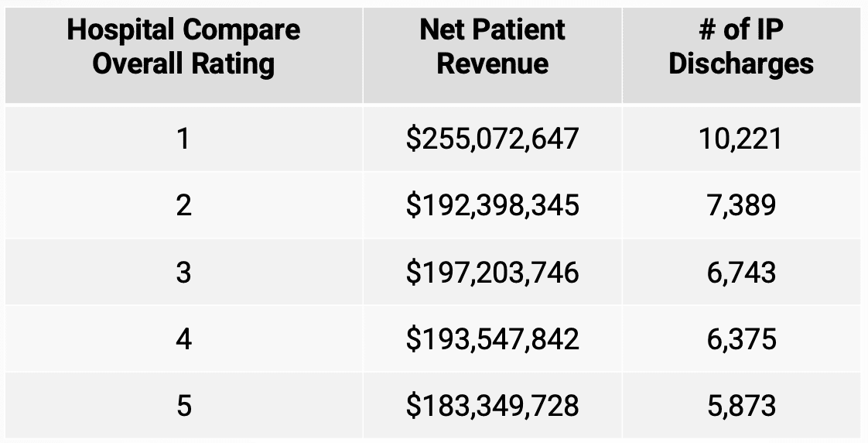Screen dimensions: 868x443
Task: Select the rating 5 cell
Action: pos(183,406)
